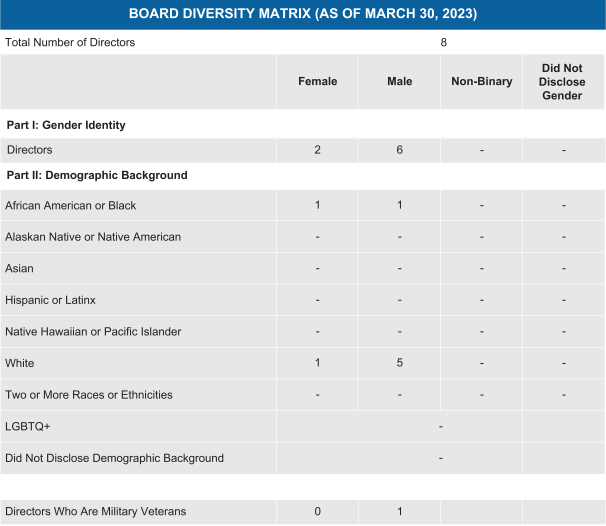The height and width of the screenshot is (526, 606).
Task: Select the Total Number of Directors label
Action: click(70, 42)
